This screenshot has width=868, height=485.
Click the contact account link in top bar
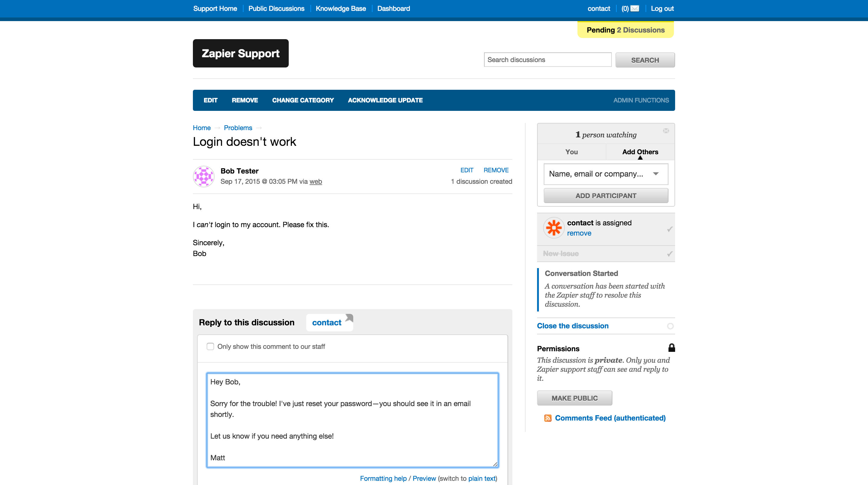tap(599, 8)
